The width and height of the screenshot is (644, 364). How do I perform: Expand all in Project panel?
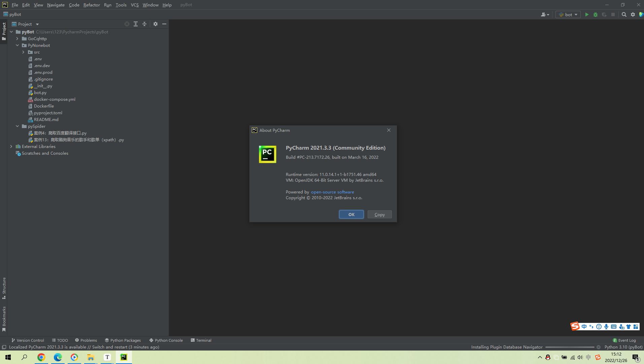[x=136, y=24]
